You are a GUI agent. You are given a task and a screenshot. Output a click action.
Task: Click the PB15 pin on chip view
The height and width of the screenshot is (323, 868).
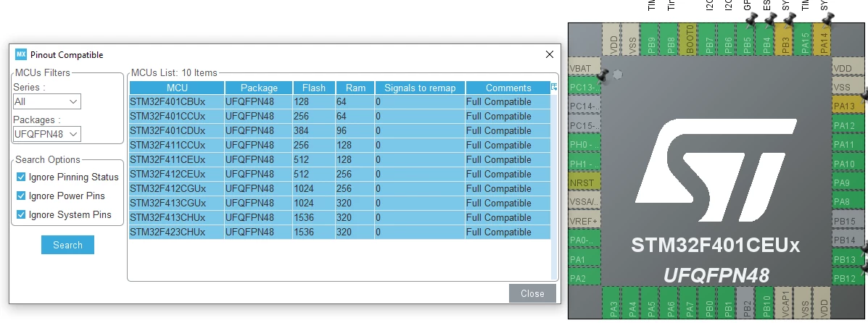848,221
